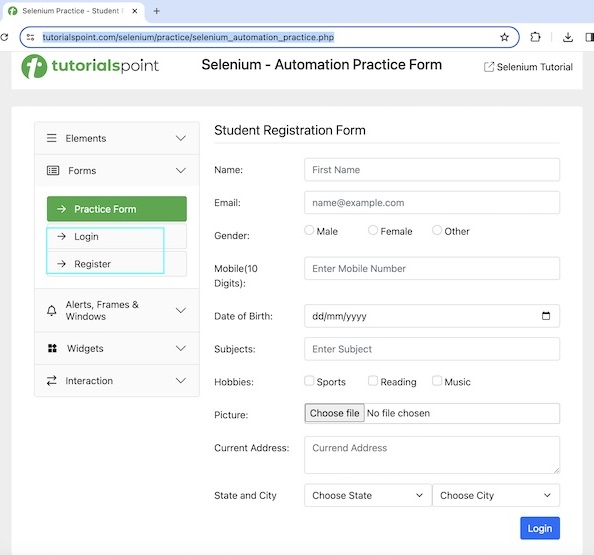Bookmark this page with star icon
The height and width of the screenshot is (555, 594).
[504, 37]
